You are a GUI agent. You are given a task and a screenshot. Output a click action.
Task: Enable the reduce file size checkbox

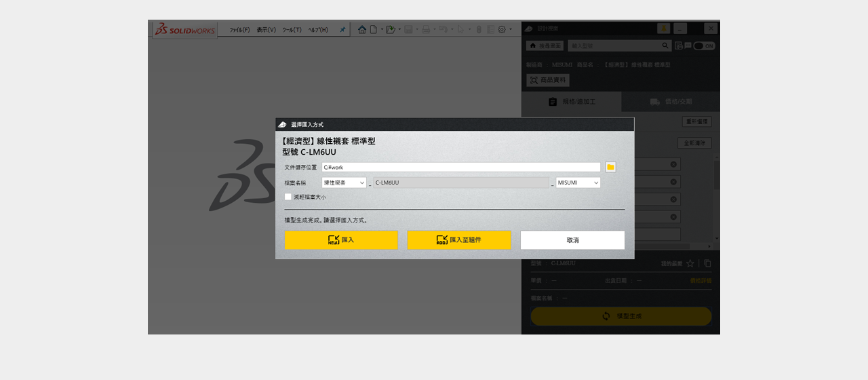(288, 197)
